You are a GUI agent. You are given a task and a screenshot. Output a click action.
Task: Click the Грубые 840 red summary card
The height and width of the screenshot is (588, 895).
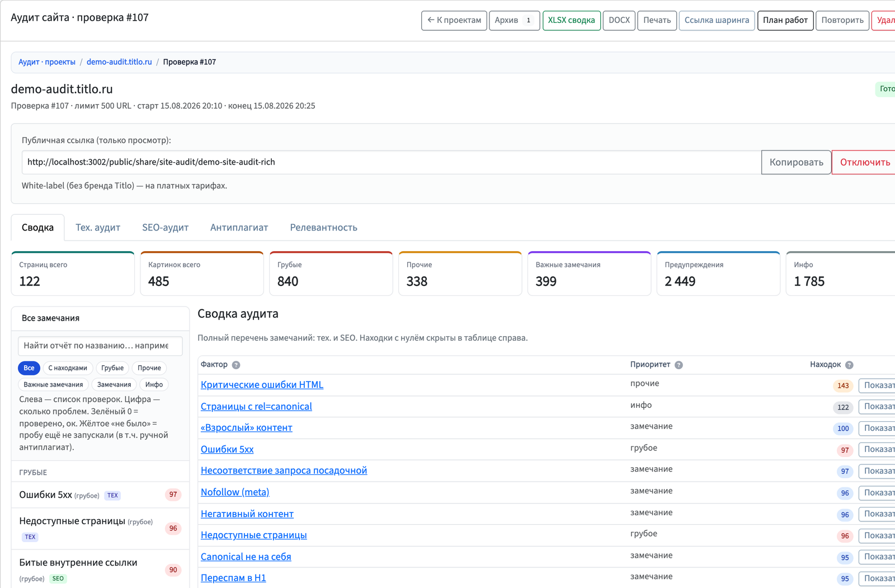[x=331, y=274]
